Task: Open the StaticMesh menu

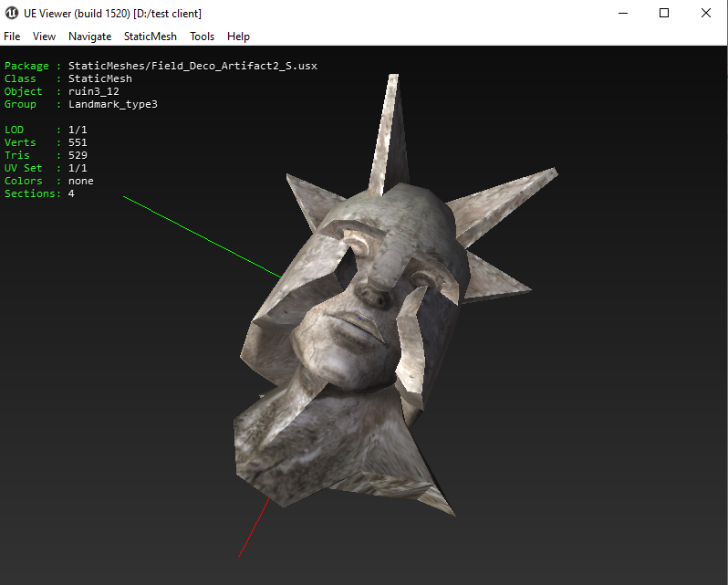Action: (x=151, y=37)
